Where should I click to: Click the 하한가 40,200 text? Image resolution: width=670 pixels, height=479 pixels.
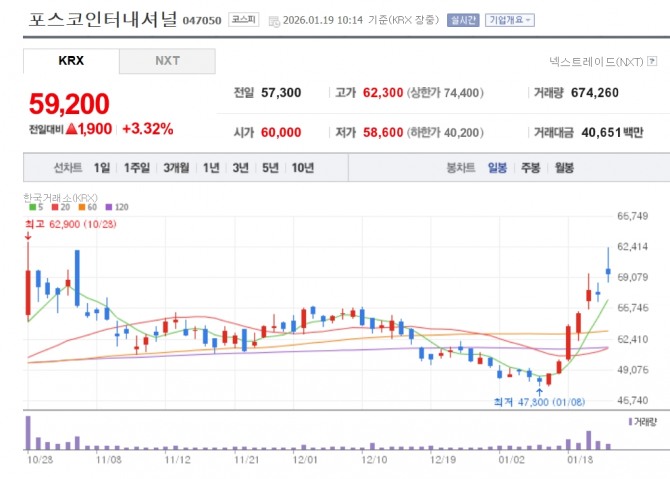click(445, 132)
